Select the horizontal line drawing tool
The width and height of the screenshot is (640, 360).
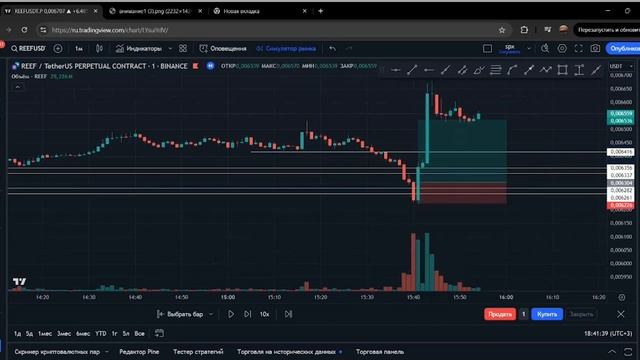(396, 70)
